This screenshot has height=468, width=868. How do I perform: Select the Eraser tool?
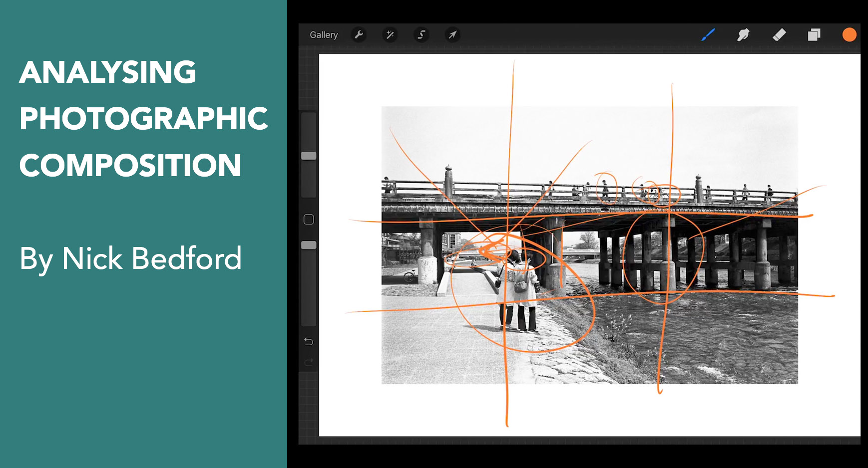(779, 34)
